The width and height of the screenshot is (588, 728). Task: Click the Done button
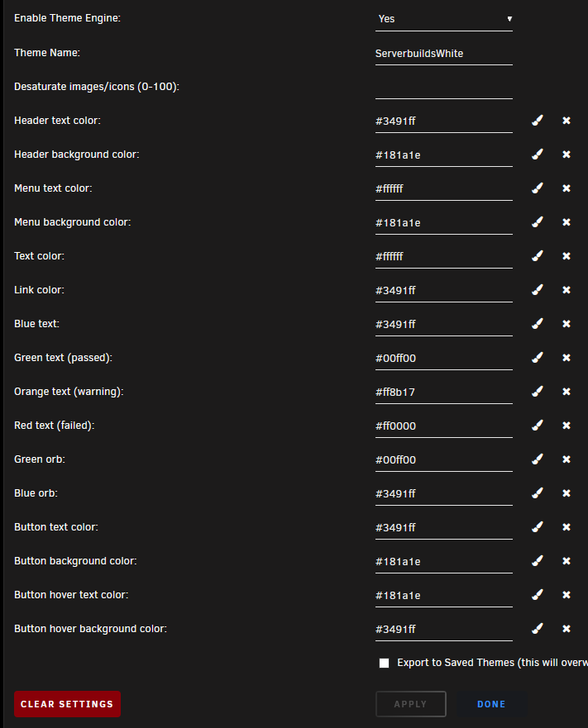491,704
